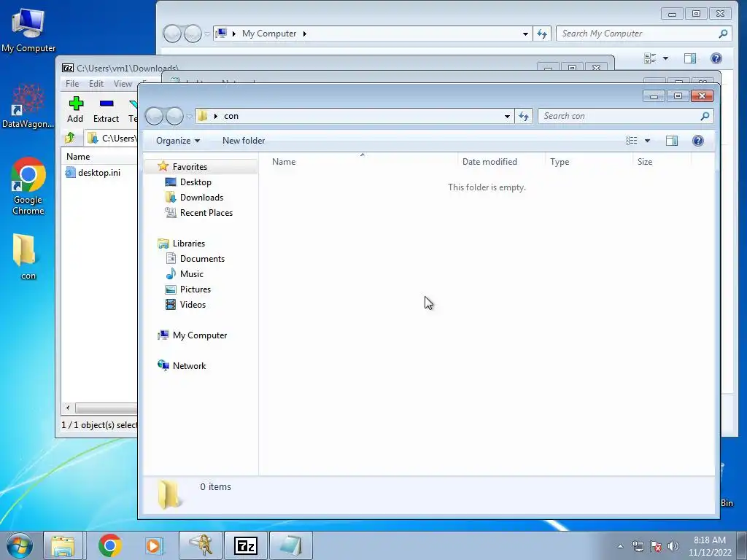Open recent pages dropdown in con window
747x560 pixels.
[x=189, y=116]
